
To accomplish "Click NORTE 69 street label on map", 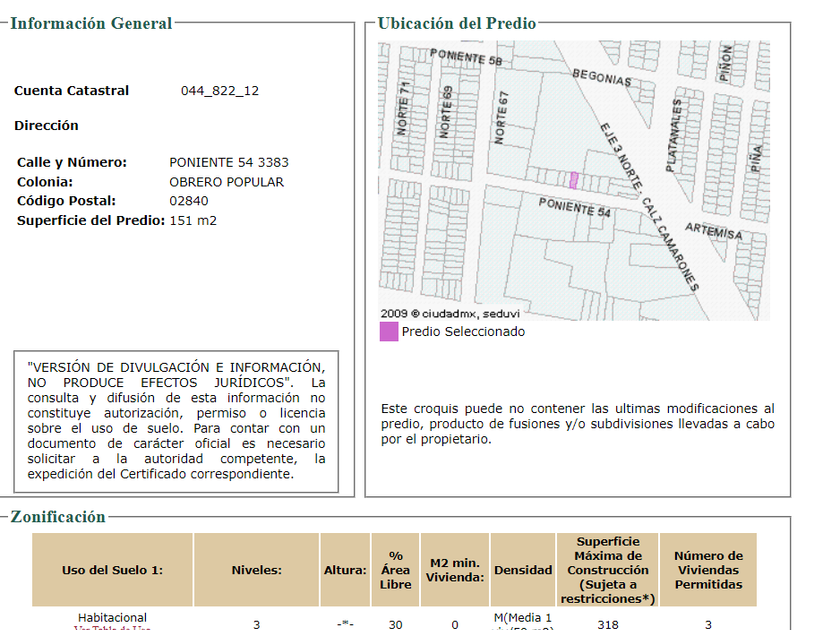I will point(446,112).
